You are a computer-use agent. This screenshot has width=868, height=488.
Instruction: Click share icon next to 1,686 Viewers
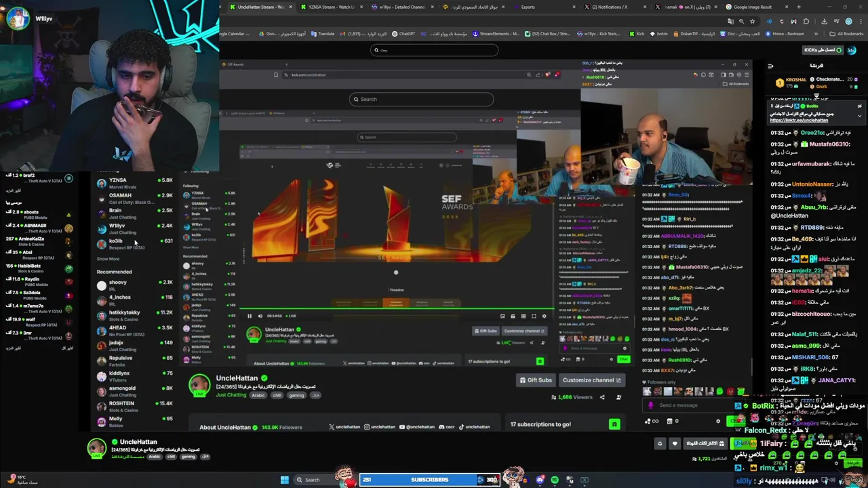click(602, 397)
